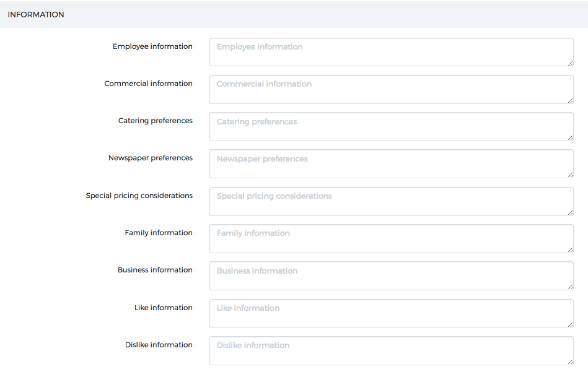Focus the Commercial information text box
The image size is (588, 382).
391,89
